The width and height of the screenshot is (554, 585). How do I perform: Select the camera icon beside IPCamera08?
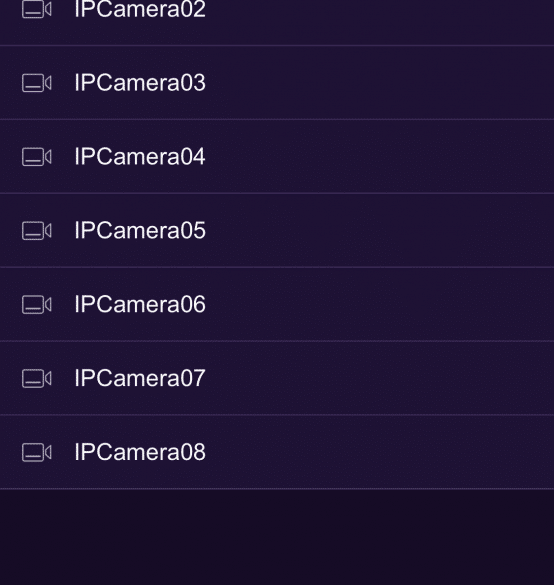click(37, 452)
